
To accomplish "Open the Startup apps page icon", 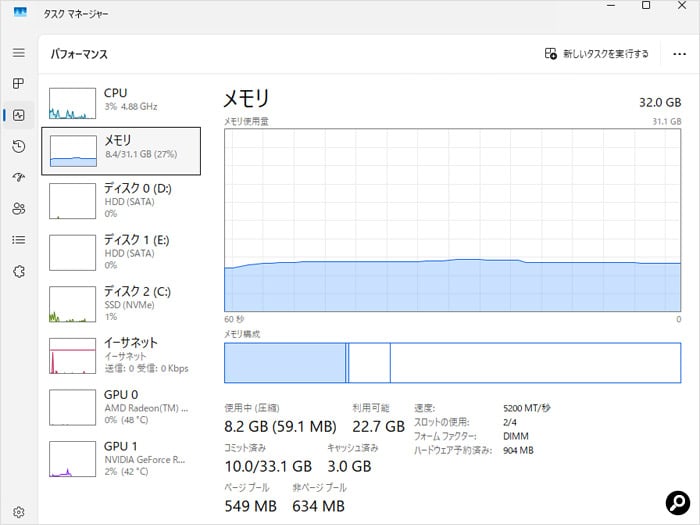I will [18, 178].
